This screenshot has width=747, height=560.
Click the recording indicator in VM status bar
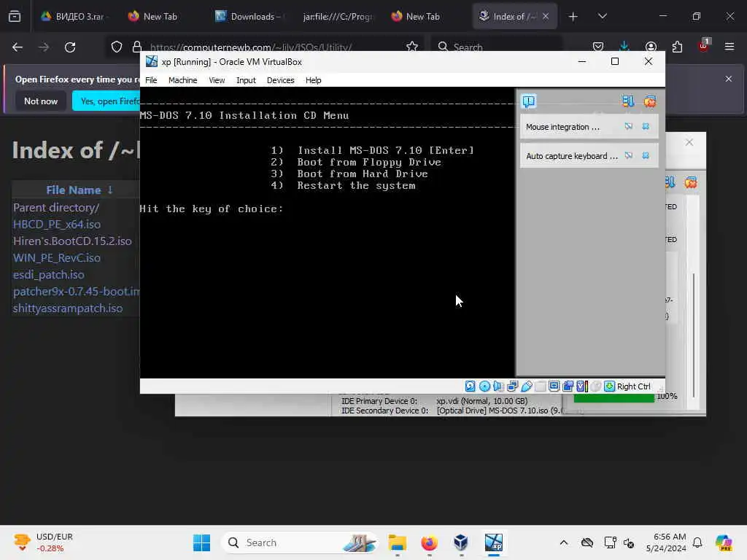pos(568,386)
